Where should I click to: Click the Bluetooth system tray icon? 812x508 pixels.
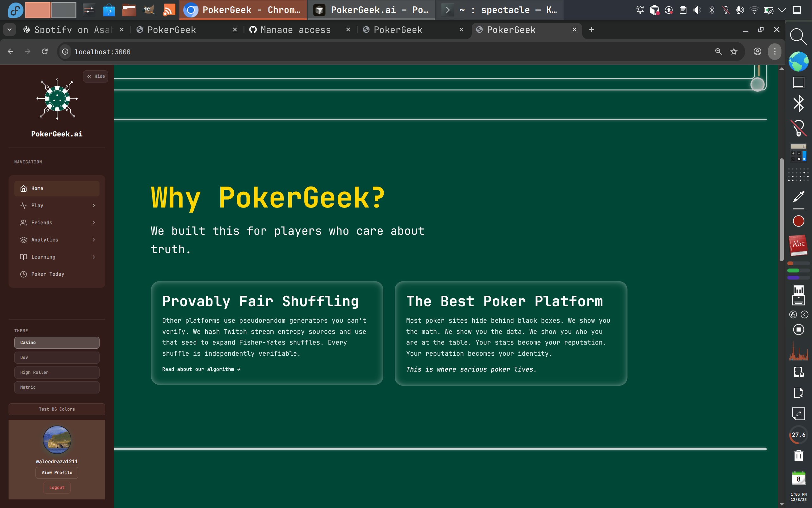click(711, 10)
